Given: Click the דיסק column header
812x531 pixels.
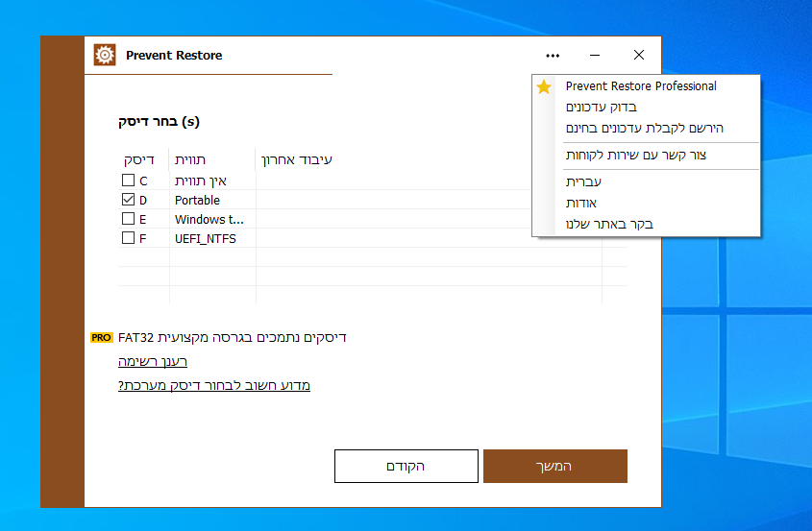Looking at the screenshot, I should point(138,160).
